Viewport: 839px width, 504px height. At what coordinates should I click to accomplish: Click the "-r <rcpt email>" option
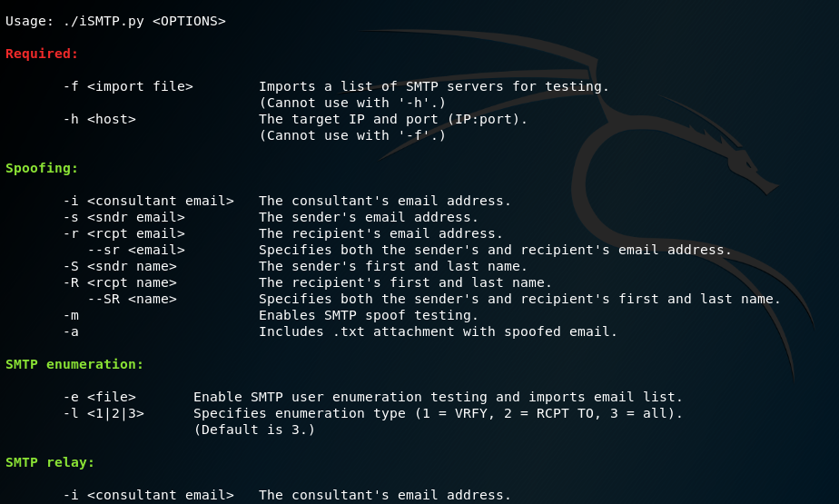point(123,233)
